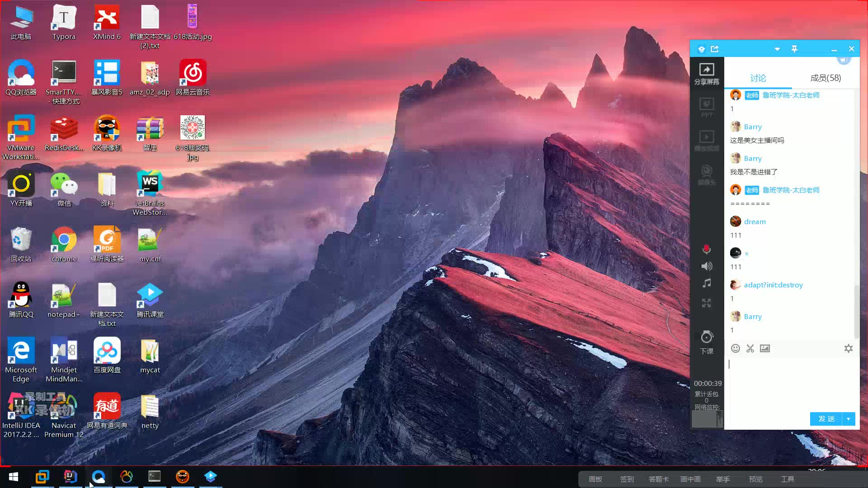868x488 pixels.
Task: Select the 百度网盘 desktop shortcut
Action: 107,356
